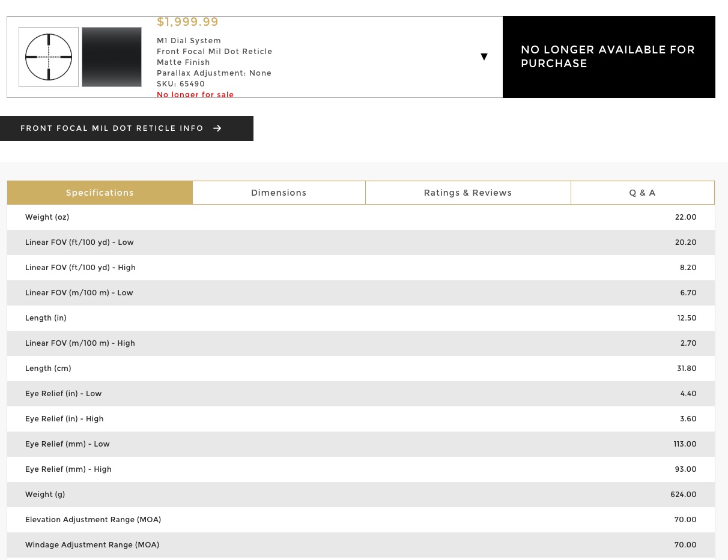728x560 pixels.
Task: Click the Weight (oz) specification row label
Action: [x=47, y=217]
